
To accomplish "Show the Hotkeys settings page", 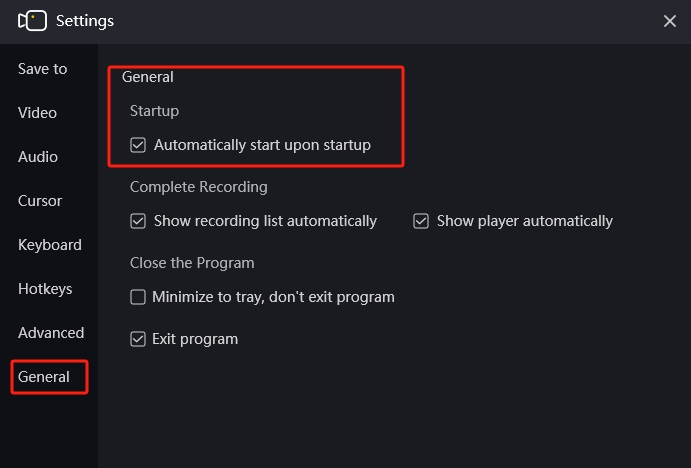I will [x=45, y=289].
